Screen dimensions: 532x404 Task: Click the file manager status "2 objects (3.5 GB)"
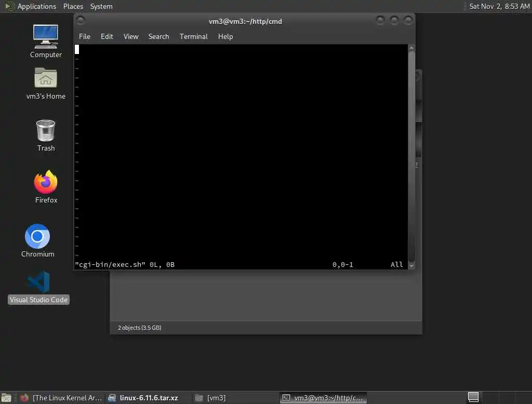pyautogui.click(x=139, y=328)
